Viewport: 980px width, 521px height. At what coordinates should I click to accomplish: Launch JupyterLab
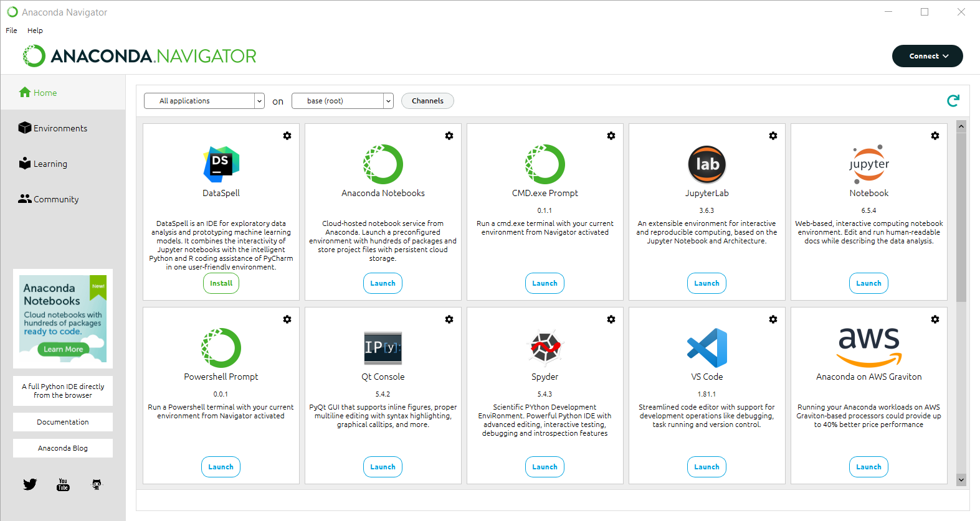click(707, 283)
